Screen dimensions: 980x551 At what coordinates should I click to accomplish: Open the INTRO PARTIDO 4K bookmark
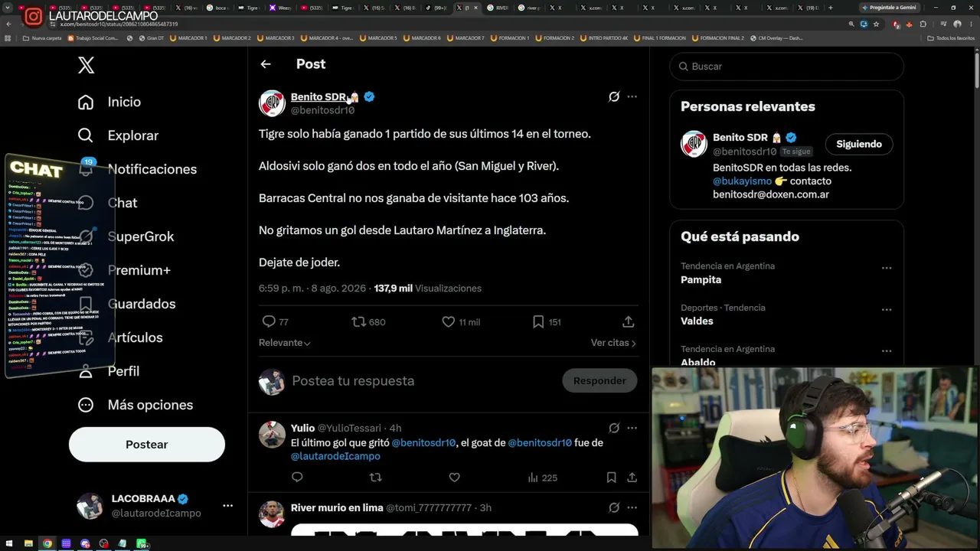click(x=604, y=38)
